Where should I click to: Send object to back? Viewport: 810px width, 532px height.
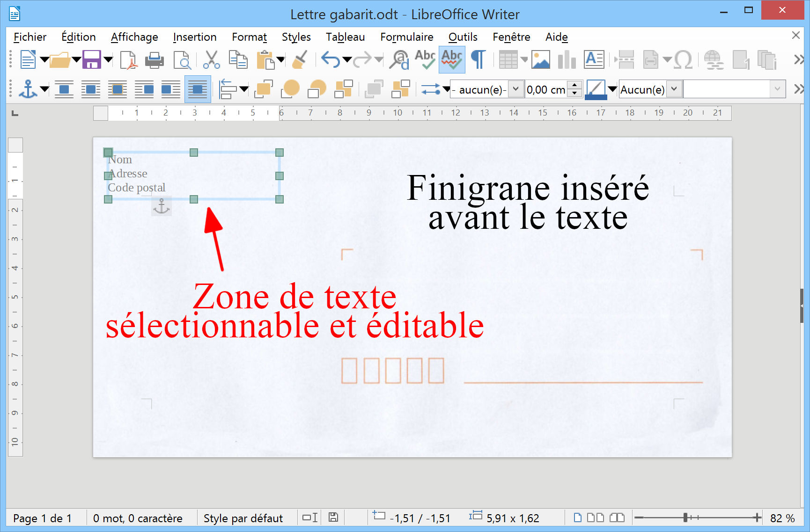pyautogui.click(x=344, y=89)
